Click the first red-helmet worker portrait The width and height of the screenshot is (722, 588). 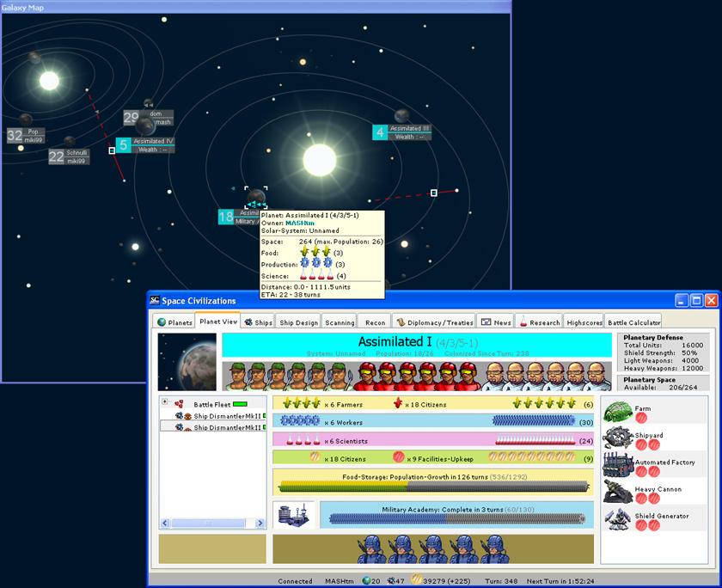click(x=367, y=377)
